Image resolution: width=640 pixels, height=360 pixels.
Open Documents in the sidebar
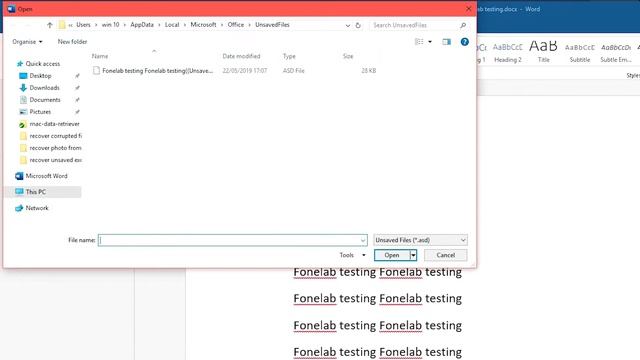tap(40, 100)
